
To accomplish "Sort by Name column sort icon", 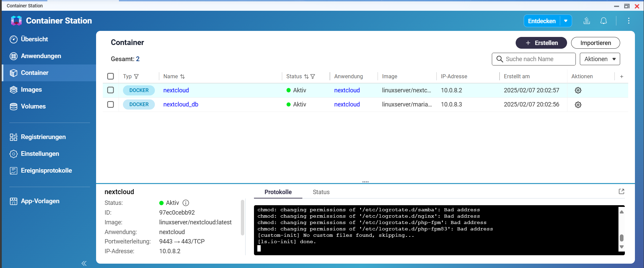I will tap(182, 77).
